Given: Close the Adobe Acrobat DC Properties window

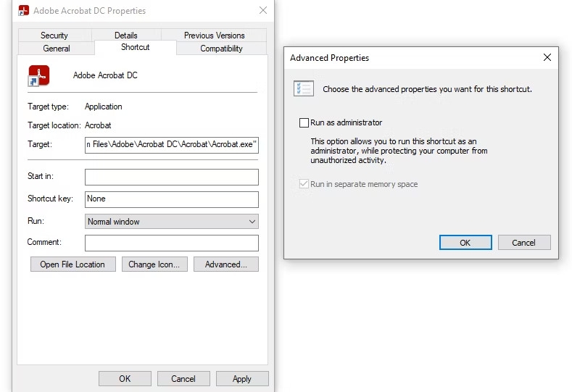Looking at the screenshot, I should (262, 11).
